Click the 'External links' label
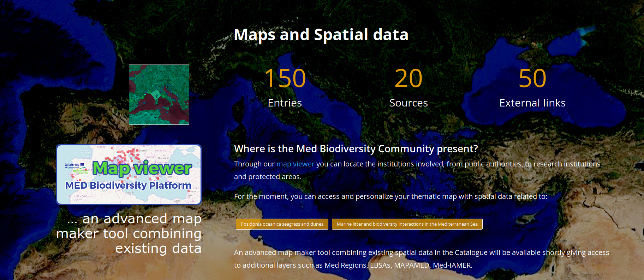The height and width of the screenshot is (280, 644). pyautogui.click(x=532, y=103)
